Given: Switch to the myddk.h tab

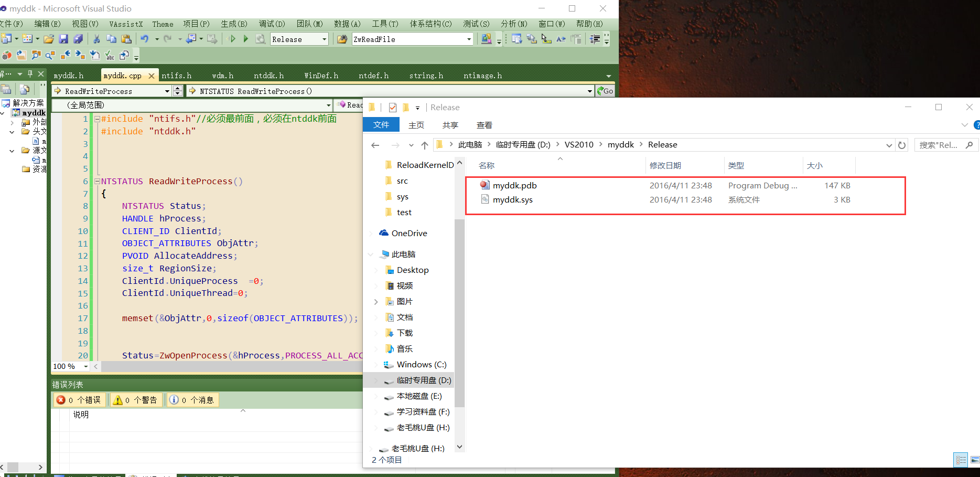Looking at the screenshot, I should (x=69, y=76).
